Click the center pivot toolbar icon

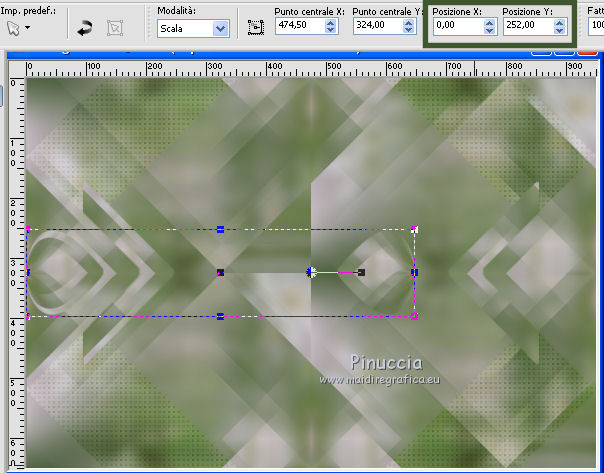[x=256, y=28]
